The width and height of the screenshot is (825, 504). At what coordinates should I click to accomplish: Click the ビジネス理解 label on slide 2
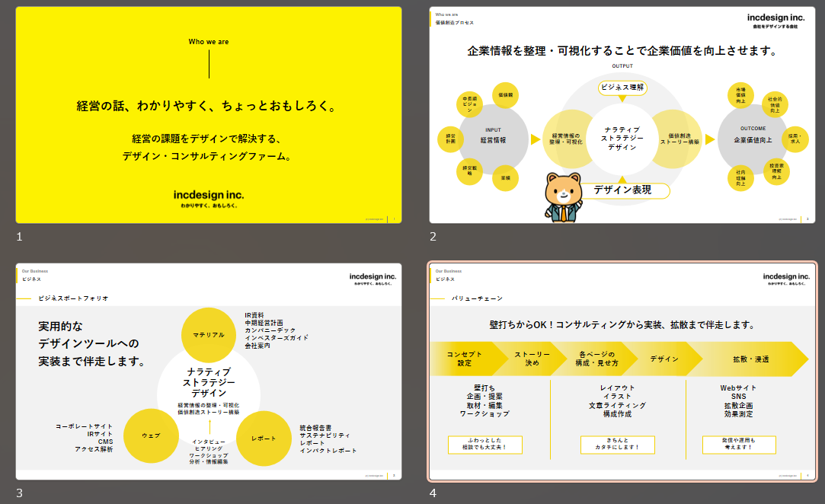click(x=622, y=88)
